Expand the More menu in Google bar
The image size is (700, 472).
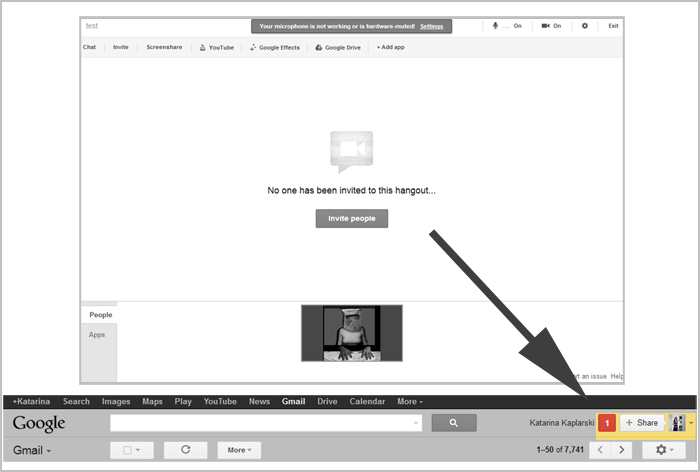410,401
